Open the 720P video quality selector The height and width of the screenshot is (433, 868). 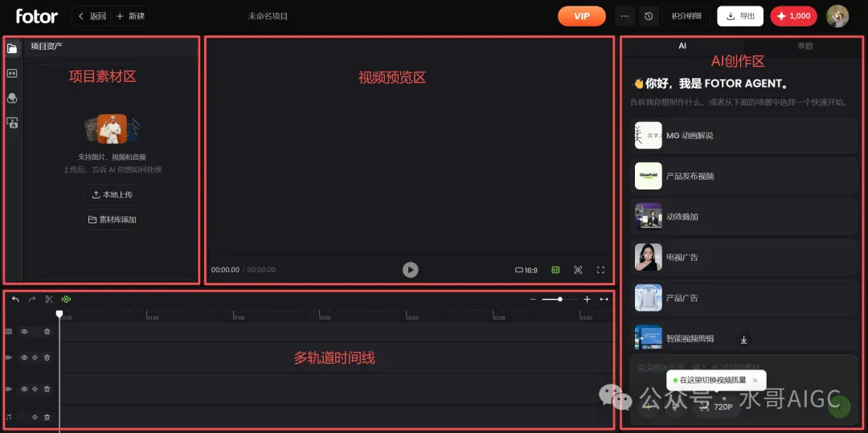coord(716,407)
